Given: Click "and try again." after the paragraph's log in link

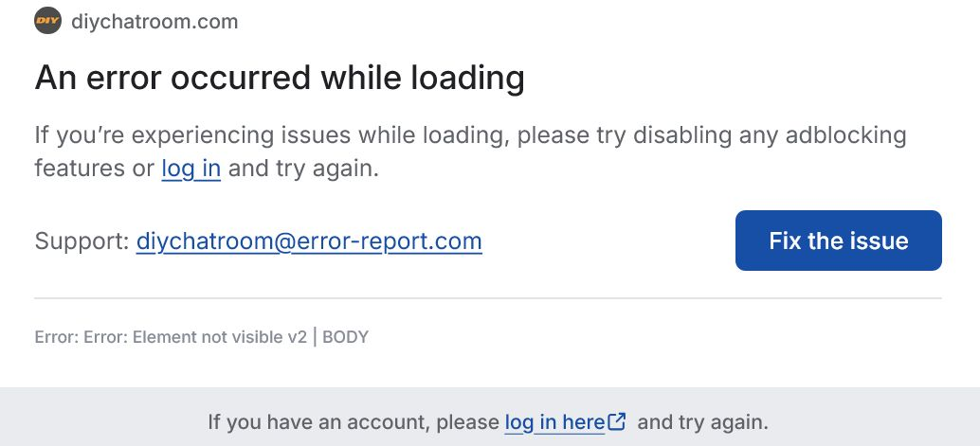Looking at the screenshot, I should click(303, 169).
